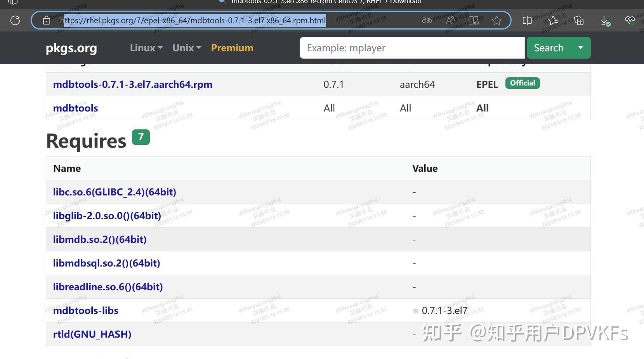Open the Downloads icon with green checkmark
Image resolution: width=644 pixels, height=359 pixels.
(605, 21)
